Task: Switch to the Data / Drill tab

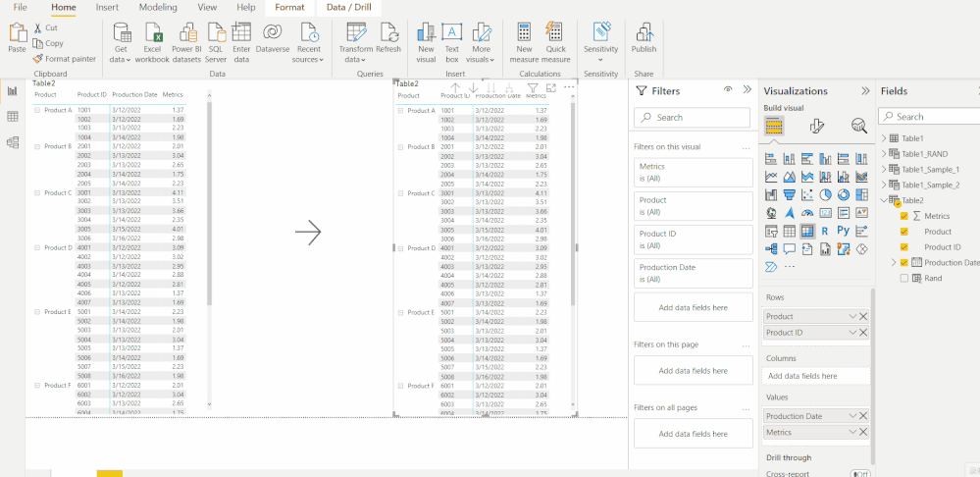Action: 349,8
